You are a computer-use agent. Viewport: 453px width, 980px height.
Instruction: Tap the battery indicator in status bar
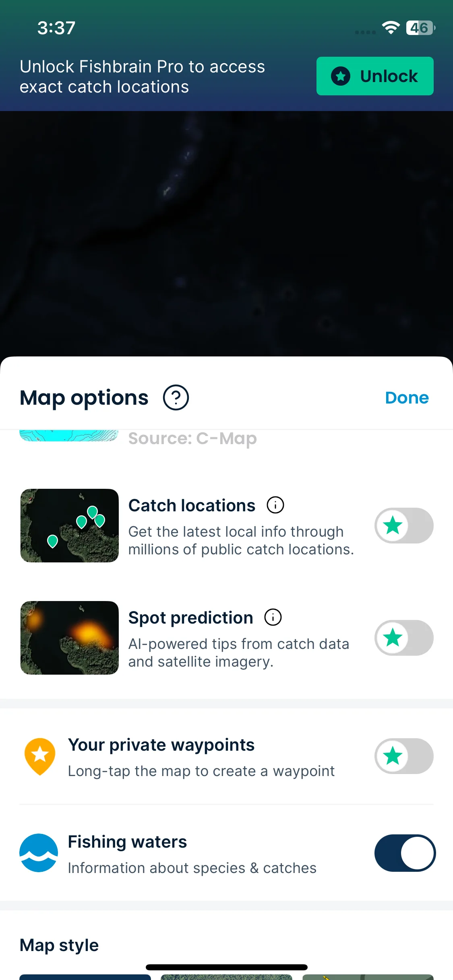coord(421,28)
